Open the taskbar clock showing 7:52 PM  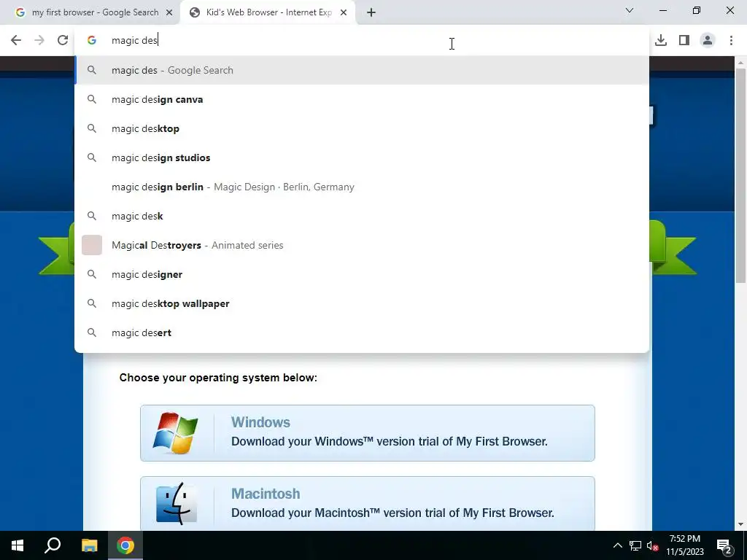[x=684, y=545]
